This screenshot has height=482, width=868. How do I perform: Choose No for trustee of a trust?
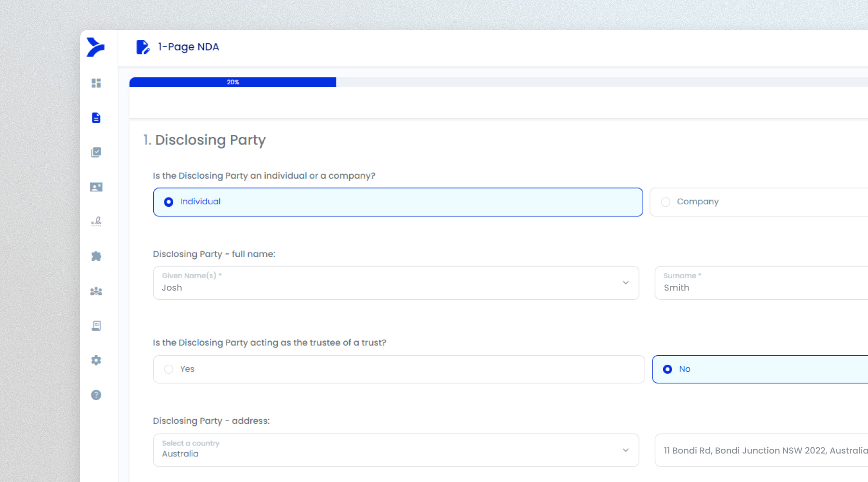(x=667, y=369)
